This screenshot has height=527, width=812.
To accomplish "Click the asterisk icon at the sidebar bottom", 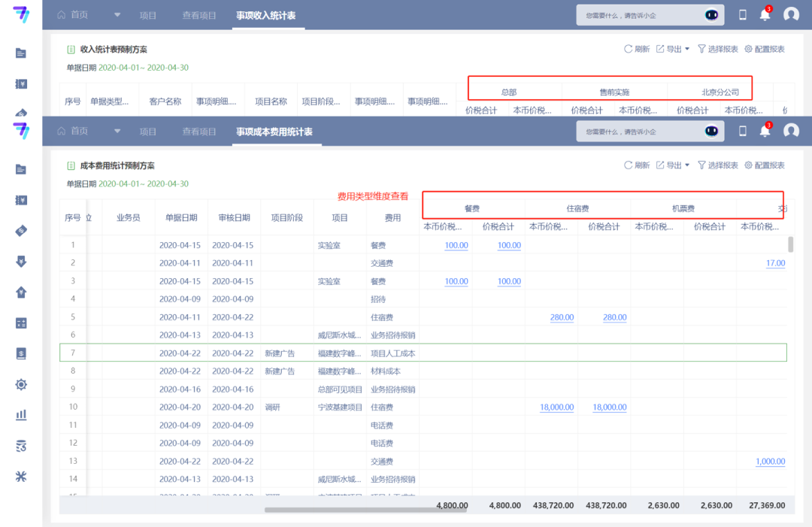I will coord(21,477).
